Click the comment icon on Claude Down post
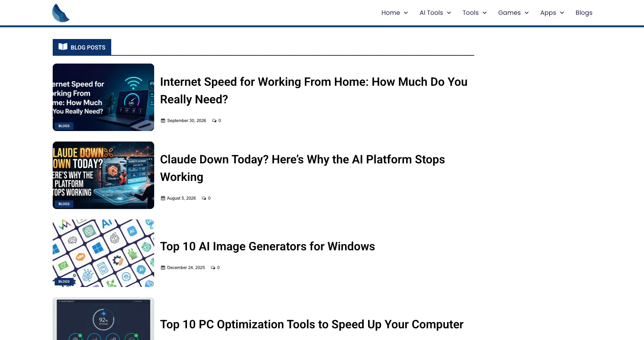Viewport: 644px width, 340px height. [204, 198]
